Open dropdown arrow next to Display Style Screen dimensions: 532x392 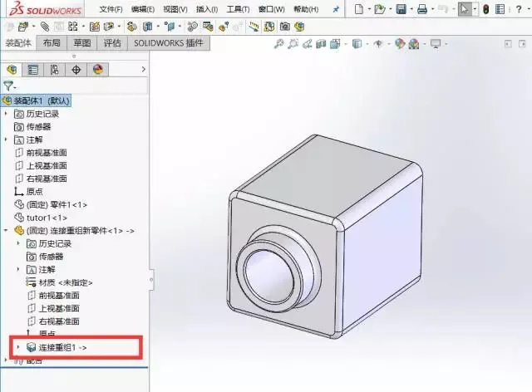pyautogui.click(x=367, y=44)
